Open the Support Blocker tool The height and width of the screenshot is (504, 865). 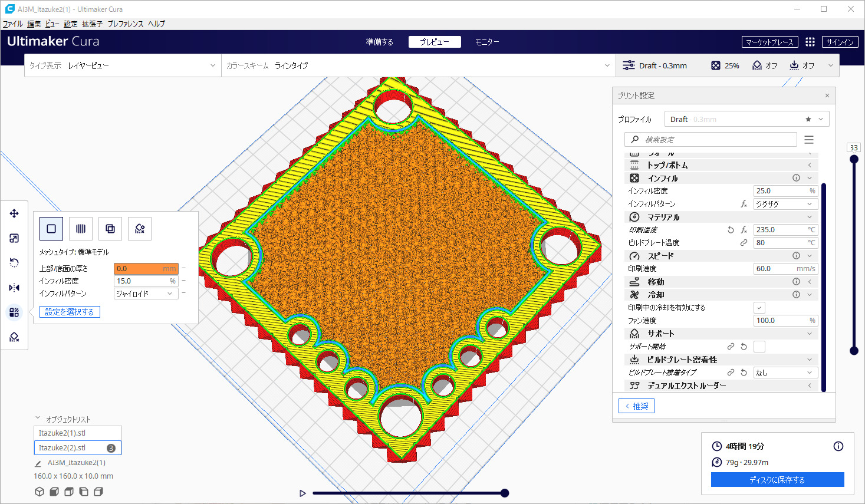14,337
